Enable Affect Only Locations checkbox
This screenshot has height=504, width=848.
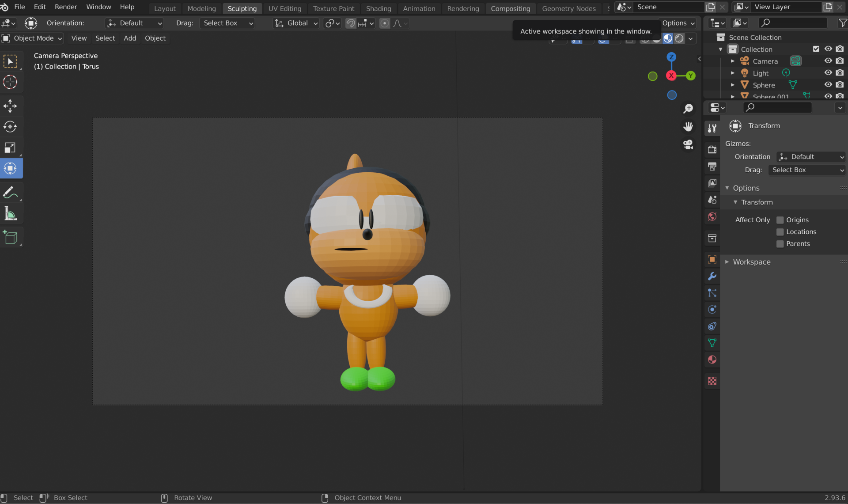780,232
